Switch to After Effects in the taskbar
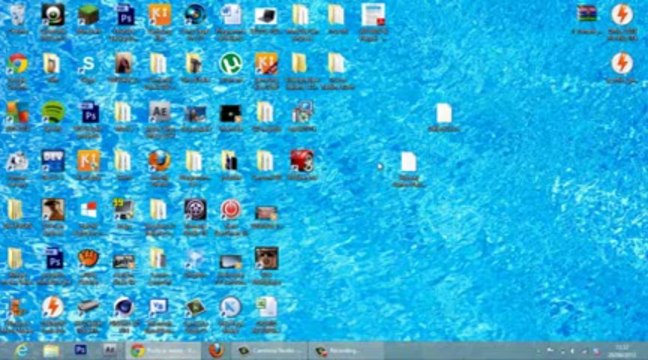Screen dimensions: 648x360 pyautogui.click(x=110, y=351)
